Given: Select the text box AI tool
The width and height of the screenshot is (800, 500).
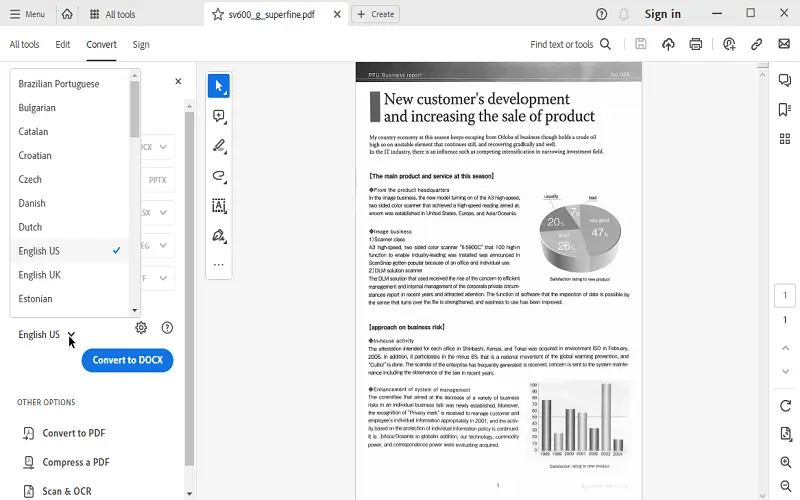Looking at the screenshot, I should (219, 206).
